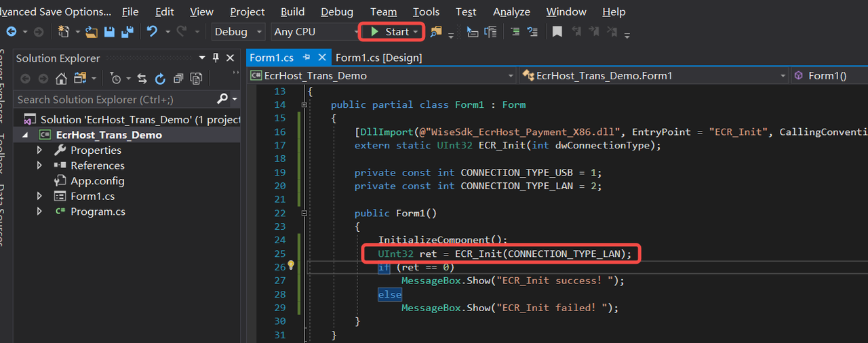Close the Solution Explorer panel

coord(231,58)
